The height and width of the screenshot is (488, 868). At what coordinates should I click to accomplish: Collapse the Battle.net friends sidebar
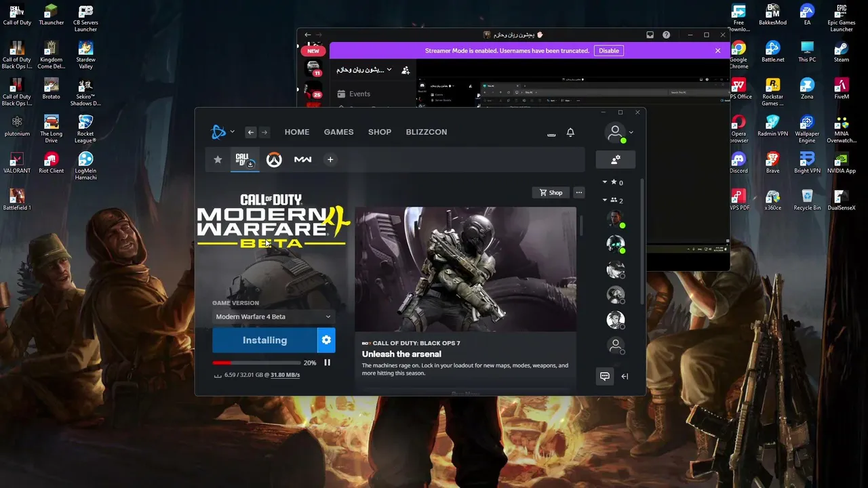coord(625,376)
